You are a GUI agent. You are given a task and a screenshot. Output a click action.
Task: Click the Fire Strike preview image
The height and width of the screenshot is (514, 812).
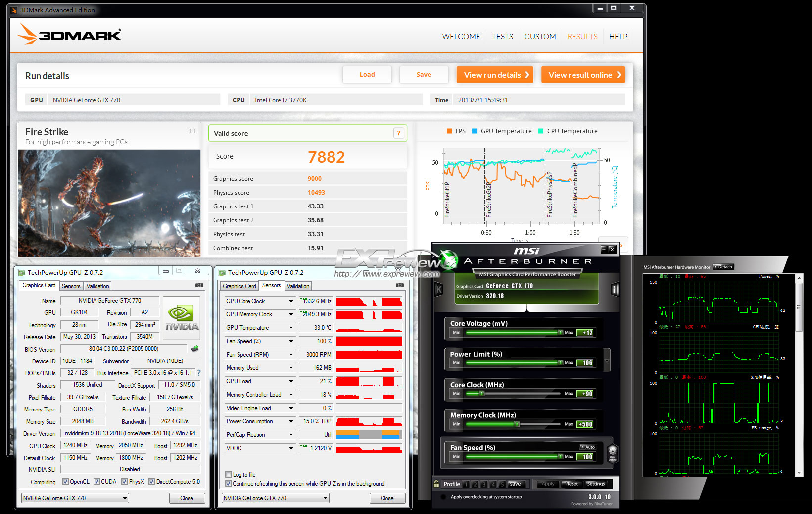coord(109,203)
